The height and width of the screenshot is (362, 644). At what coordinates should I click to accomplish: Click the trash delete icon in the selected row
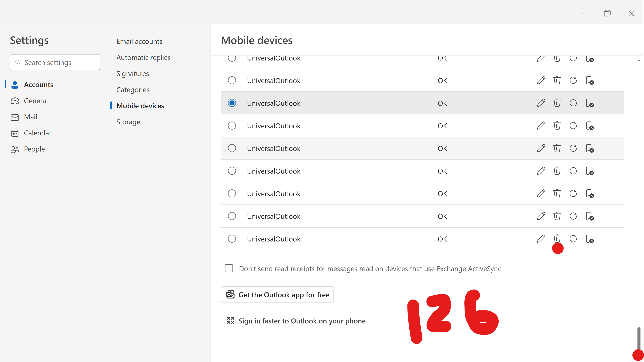click(x=557, y=103)
